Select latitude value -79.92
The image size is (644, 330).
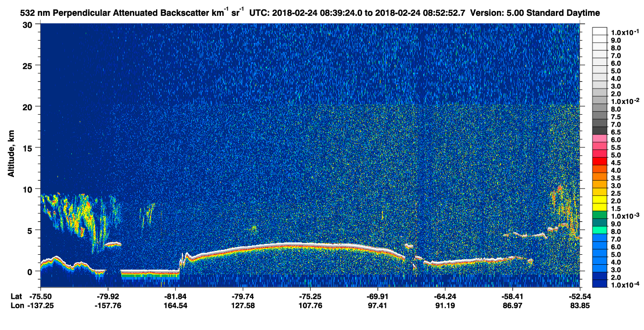coord(108,296)
